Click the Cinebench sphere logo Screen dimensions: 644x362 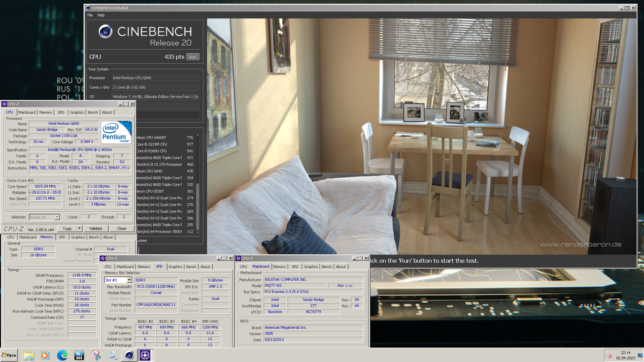point(105,32)
